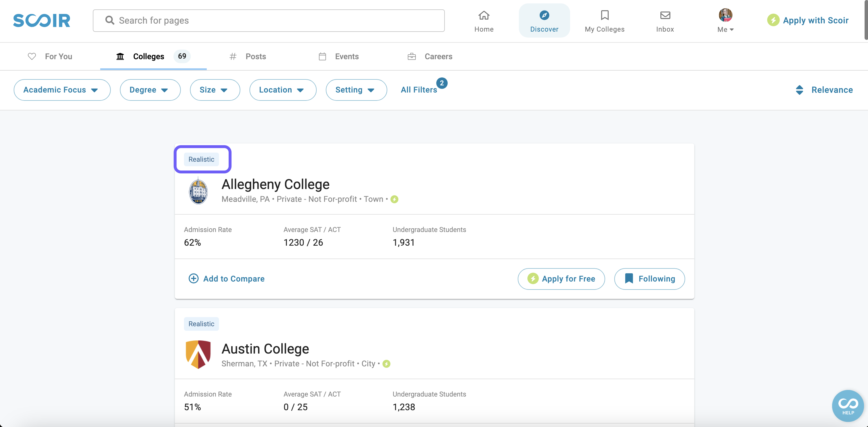Open the Help chat bubble
The height and width of the screenshot is (427, 868).
pyautogui.click(x=847, y=406)
